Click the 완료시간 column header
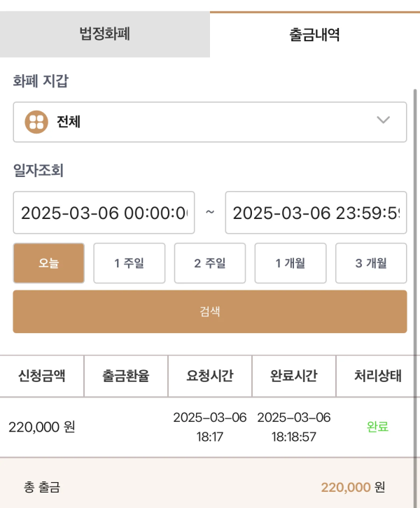 [293, 376]
